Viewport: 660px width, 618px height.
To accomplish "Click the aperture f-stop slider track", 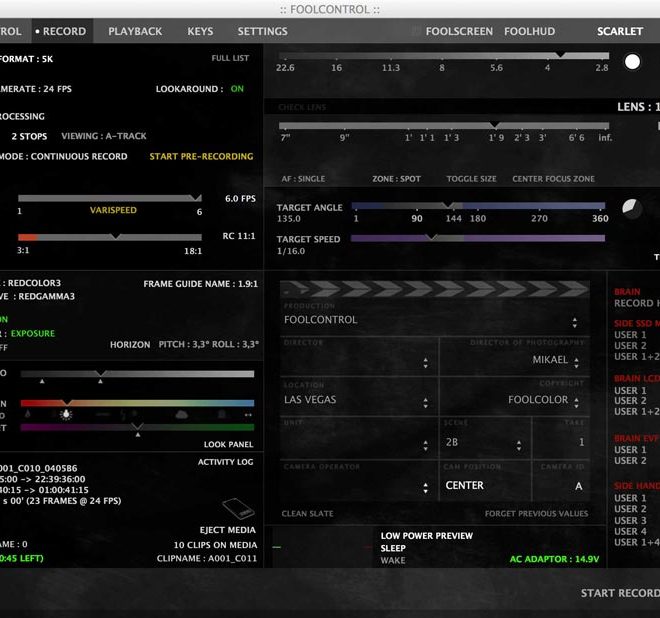I will click(x=444, y=56).
